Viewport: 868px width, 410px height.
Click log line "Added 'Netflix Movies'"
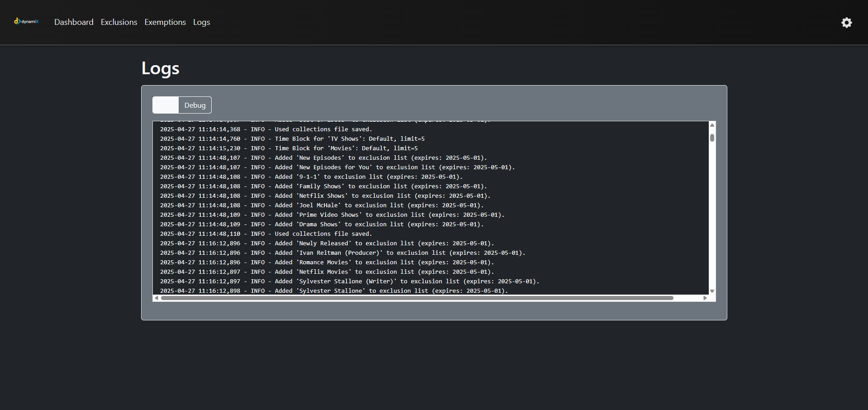click(x=327, y=272)
